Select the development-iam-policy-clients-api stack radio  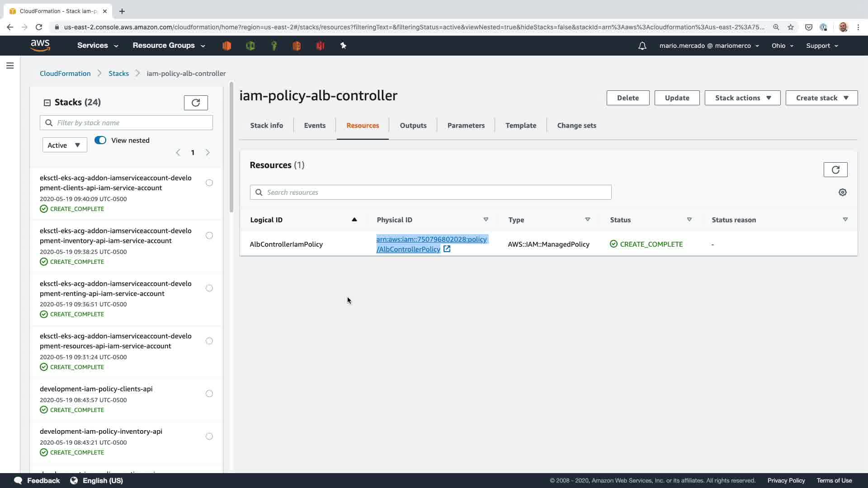tap(209, 394)
